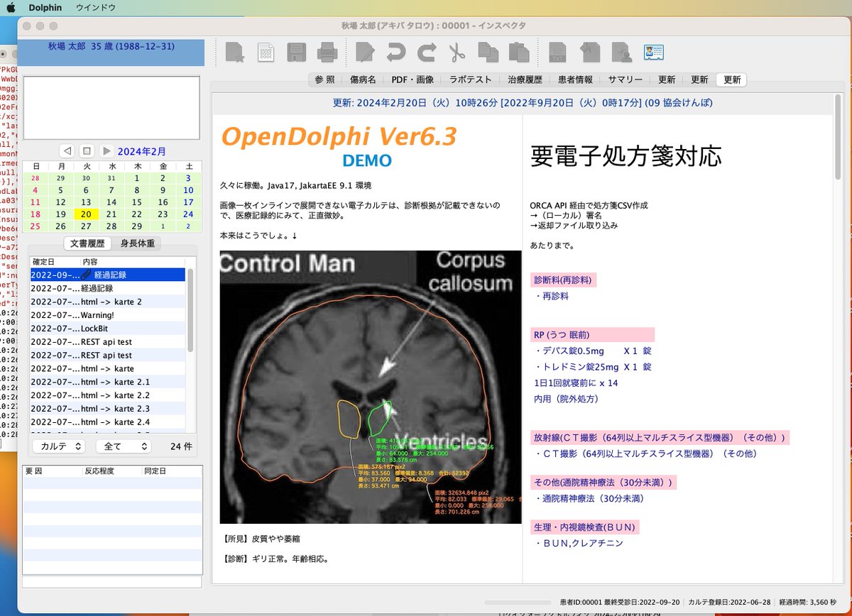Select the 文書履歴 segment
852x616 pixels.
[88, 243]
